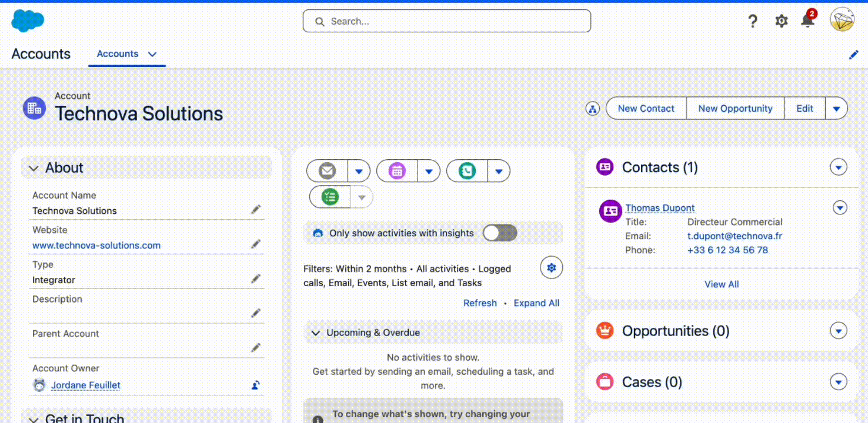
Task: Open more actions dropdown beside Edit
Action: pos(836,109)
